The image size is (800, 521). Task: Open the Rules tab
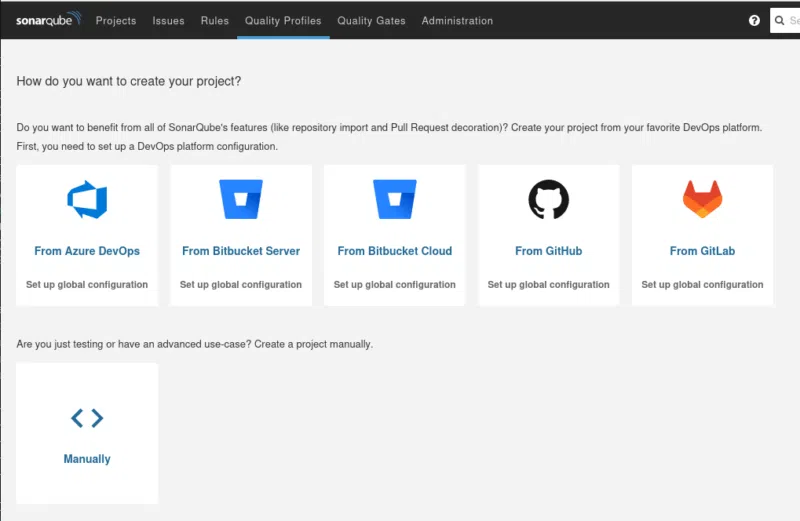tap(215, 21)
